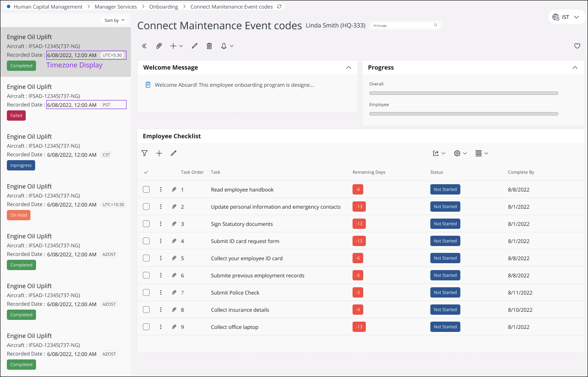This screenshot has height=377, width=588.
Task: Collapse the Welcome Message panel
Action: [349, 67]
